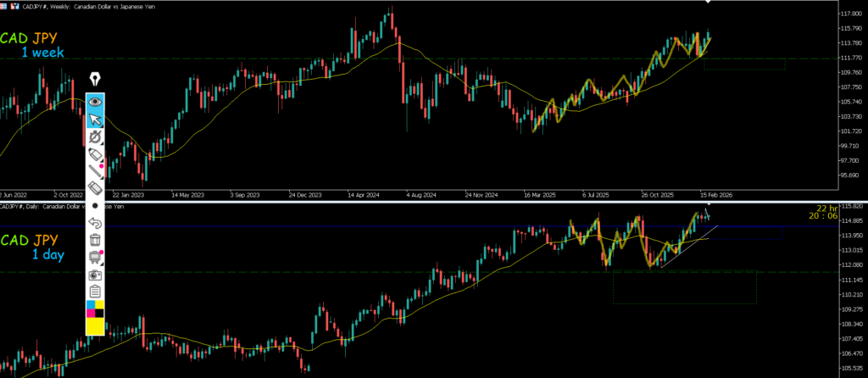Open the clipboard notes icon
The width and height of the screenshot is (868, 378).
[x=95, y=291]
